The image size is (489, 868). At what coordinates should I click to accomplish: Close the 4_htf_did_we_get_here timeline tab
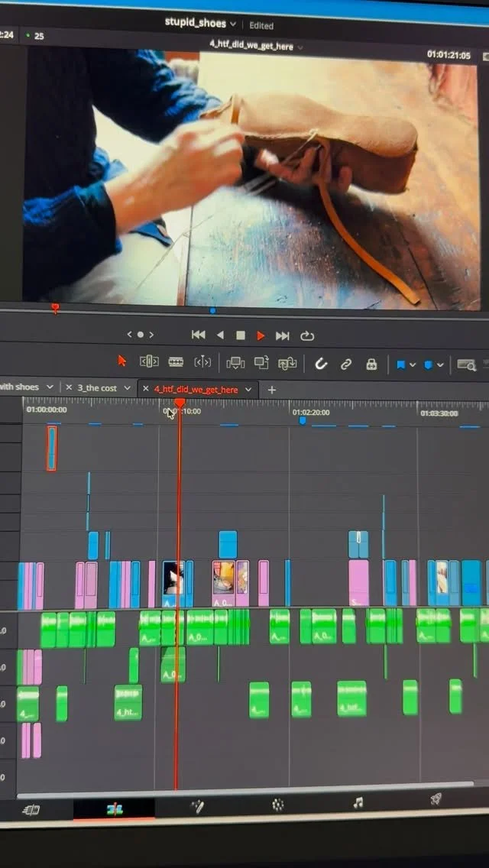tap(146, 389)
